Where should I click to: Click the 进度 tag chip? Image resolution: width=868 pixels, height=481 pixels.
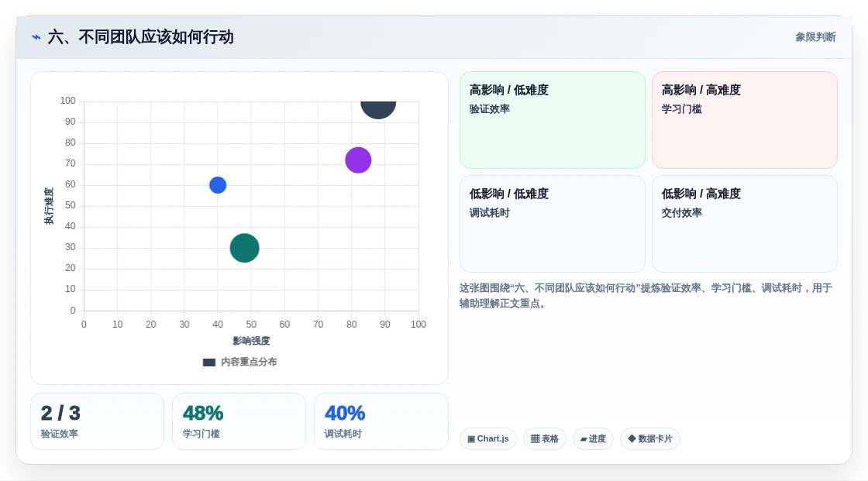pos(593,439)
